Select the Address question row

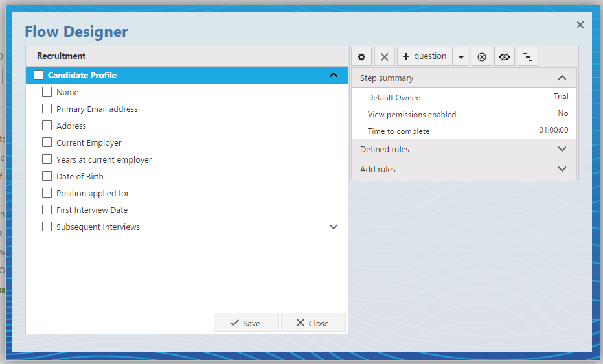tap(187, 126)
